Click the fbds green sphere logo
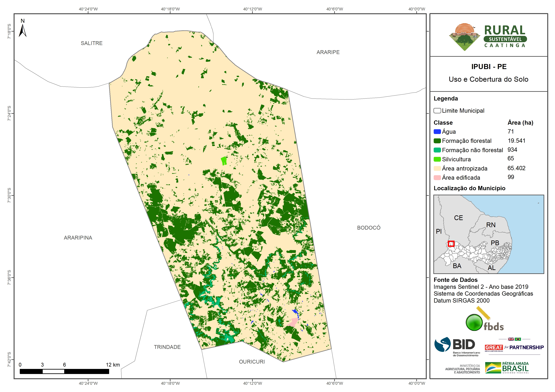Screen dimensions: 555x392 (474, 322)
